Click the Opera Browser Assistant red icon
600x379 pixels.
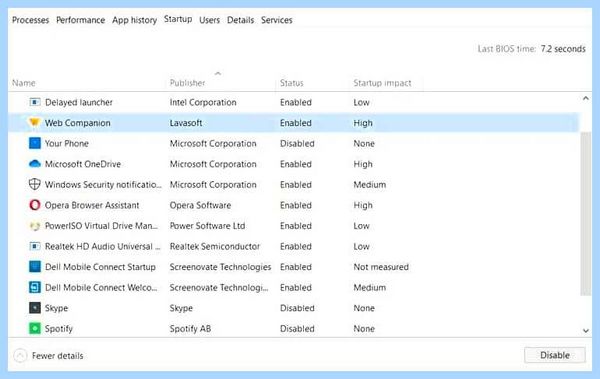pyautogui.click(x=35, y=205)
